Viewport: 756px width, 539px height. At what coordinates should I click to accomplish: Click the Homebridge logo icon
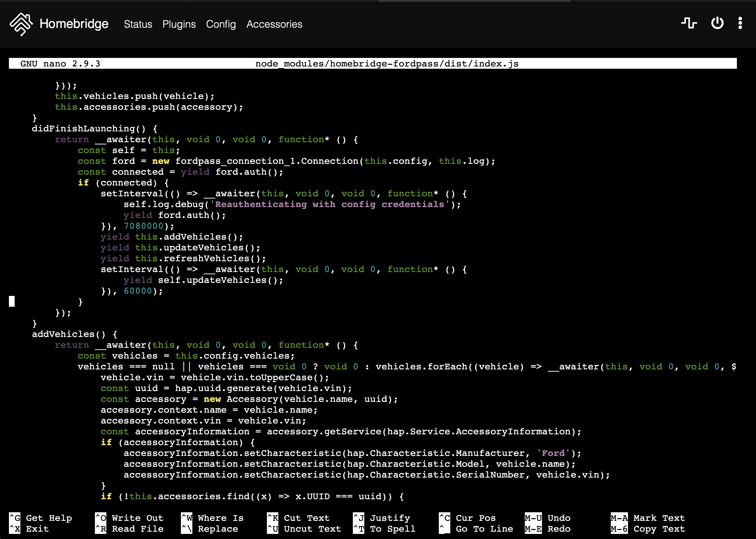point(21,24)
